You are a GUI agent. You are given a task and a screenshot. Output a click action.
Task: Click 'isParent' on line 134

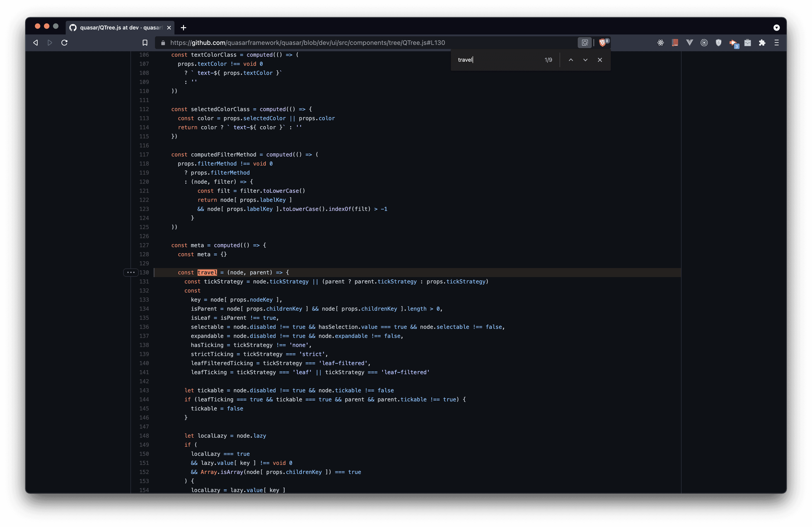point(204,308)
